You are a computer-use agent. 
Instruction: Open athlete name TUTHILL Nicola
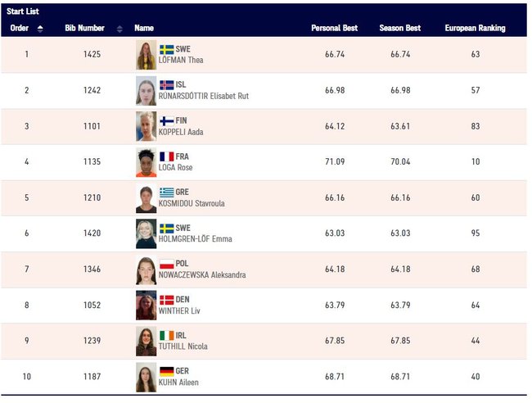183,346
